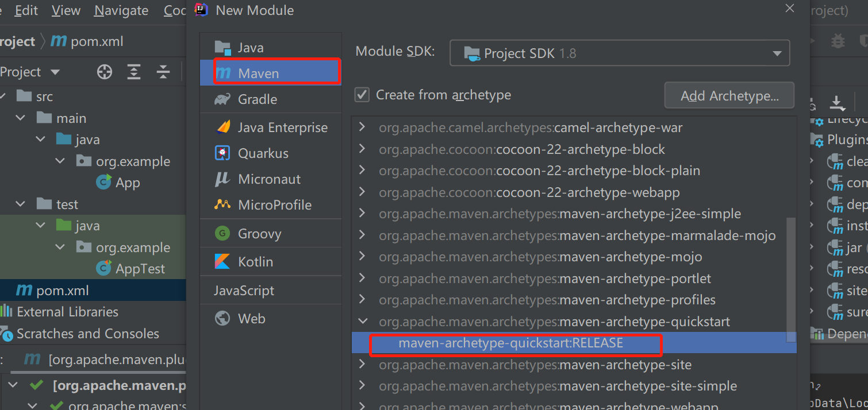Expand maven-archetype-mojo node

(362, 256)
